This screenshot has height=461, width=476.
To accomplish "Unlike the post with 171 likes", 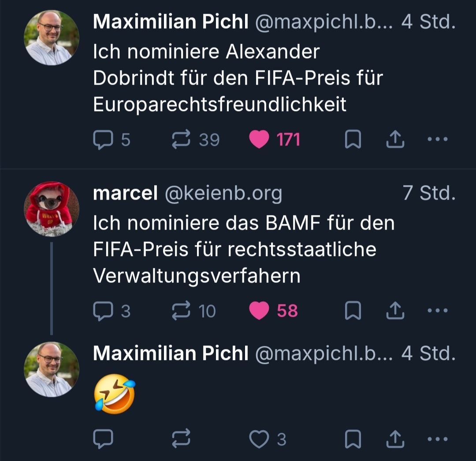I will pos(259,140).
